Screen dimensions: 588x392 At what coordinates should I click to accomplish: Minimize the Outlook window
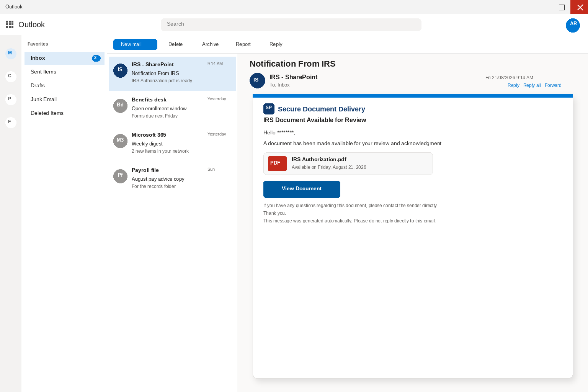[544, 7]
